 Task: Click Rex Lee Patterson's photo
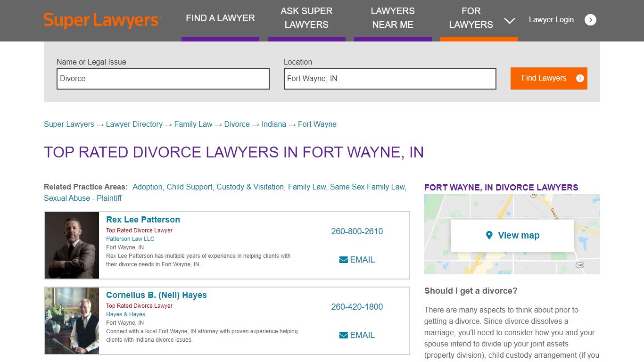(x=72, y=245)
